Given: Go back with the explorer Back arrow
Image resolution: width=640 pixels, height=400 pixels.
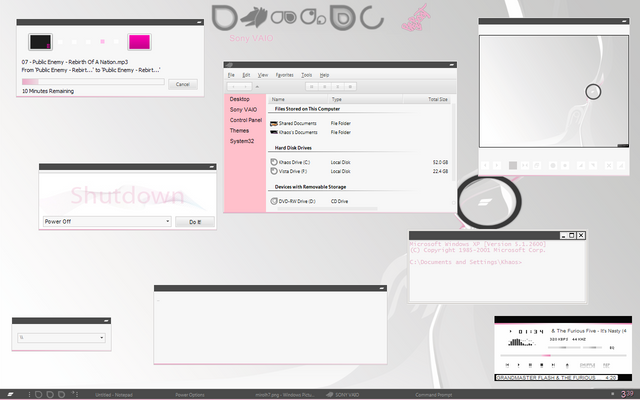Looking at the screenshot, I should pos(233,87).
